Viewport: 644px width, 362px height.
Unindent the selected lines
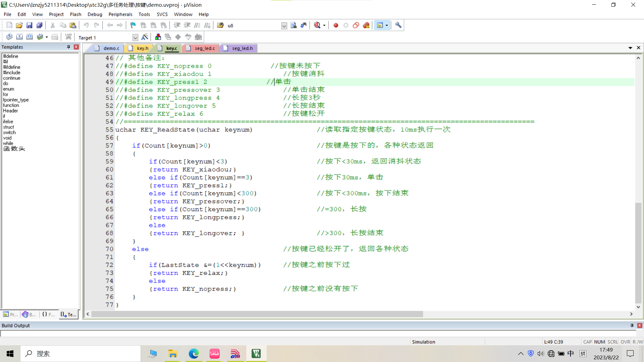187,25
